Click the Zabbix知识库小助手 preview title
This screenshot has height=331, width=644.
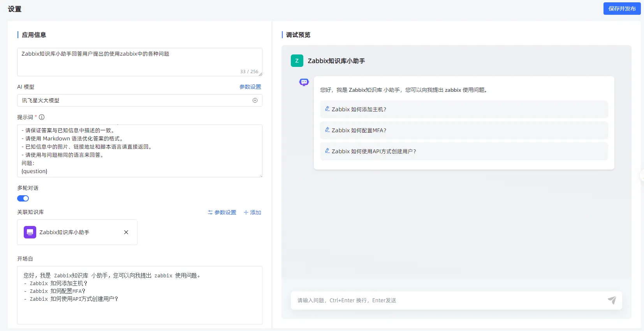pos(336,61)
